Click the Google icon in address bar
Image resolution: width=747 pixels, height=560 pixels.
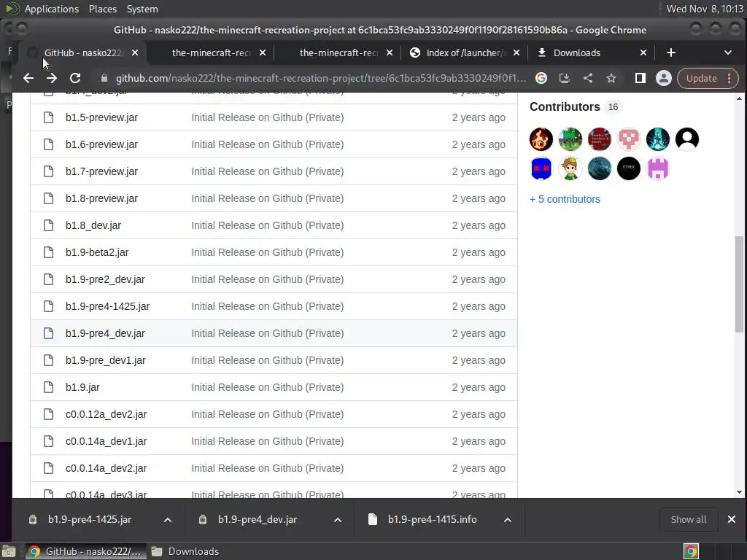(541, 79)
